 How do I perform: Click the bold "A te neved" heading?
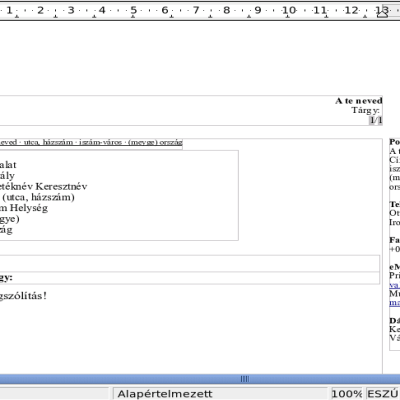click(x=359, y=101)
